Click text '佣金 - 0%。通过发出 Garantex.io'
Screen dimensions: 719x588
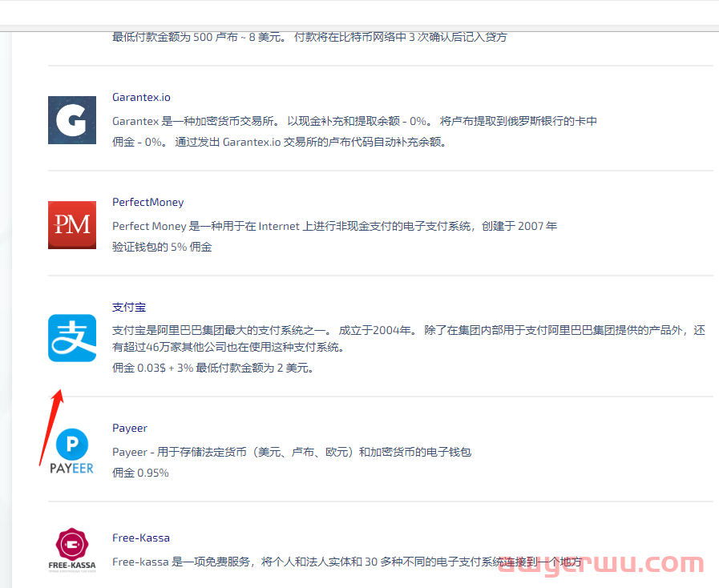click(196, 142)
